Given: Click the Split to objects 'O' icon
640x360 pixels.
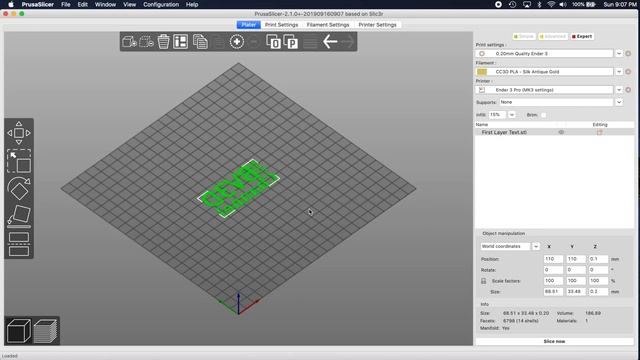Looking at the screenshot, I should pyautogui.click(x=273, y=42).
